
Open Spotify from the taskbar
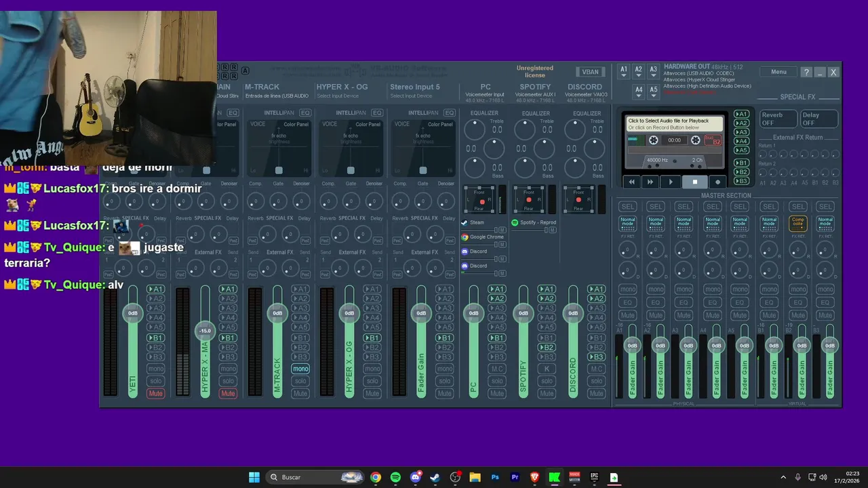(395, 477)
